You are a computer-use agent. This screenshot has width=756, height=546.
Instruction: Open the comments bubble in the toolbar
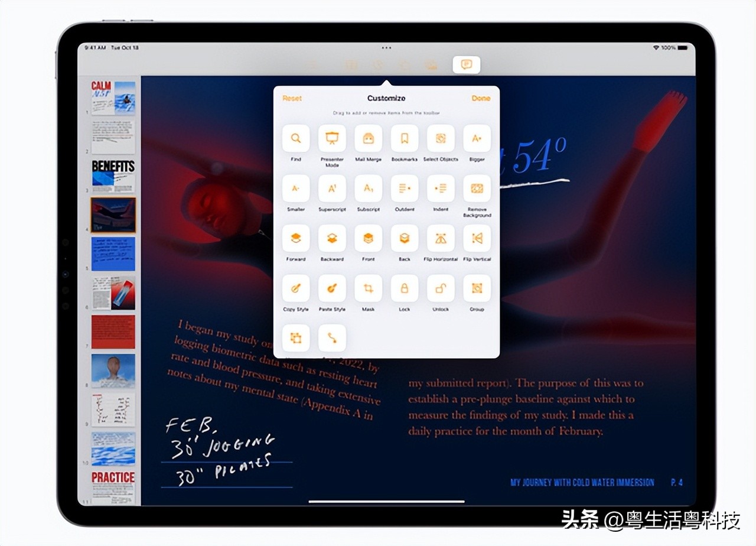coord(465,66)
